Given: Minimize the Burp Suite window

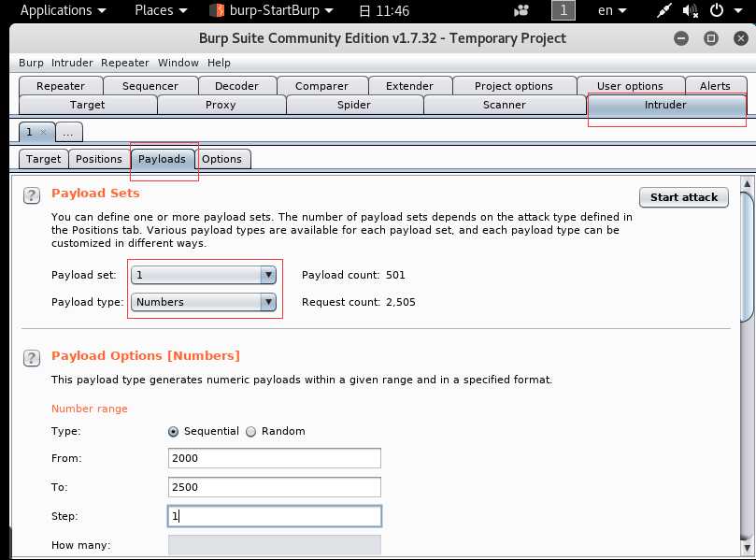Looking at the screenshot, I should [681, 38].
